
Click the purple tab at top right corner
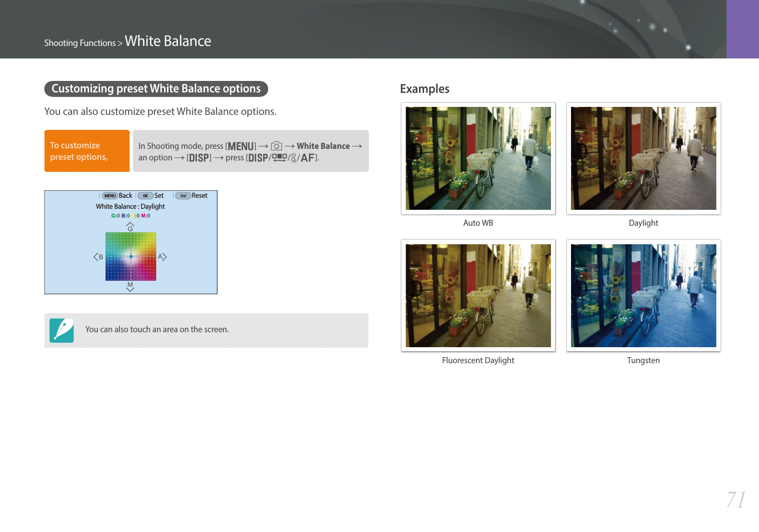[x=742, y=29]
